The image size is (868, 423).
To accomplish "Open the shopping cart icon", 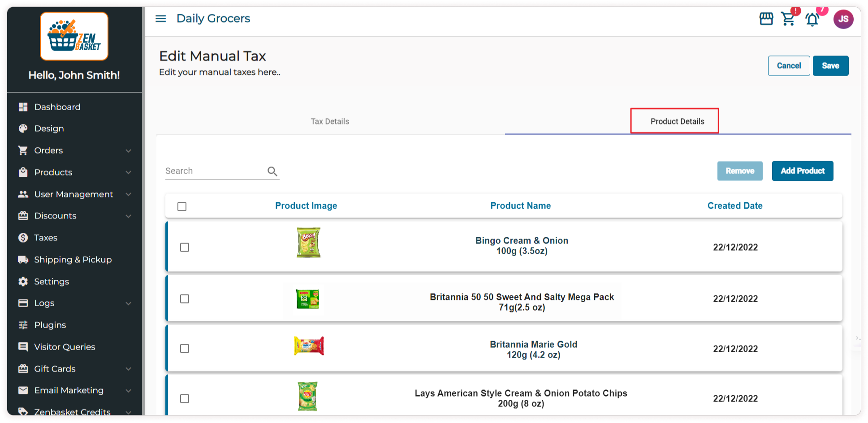I will coord(788,19).
